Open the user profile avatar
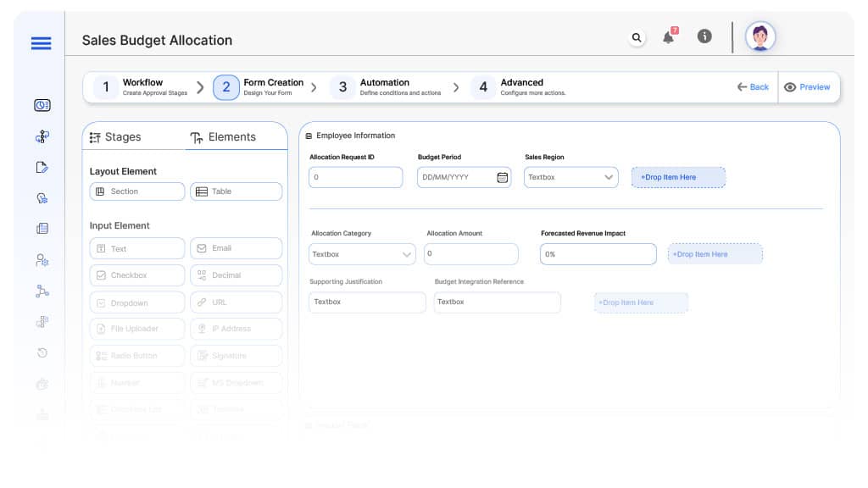Image resolution: width=868 pixels, height=488 pixels. pyautogui.click(x=759, y=37)
